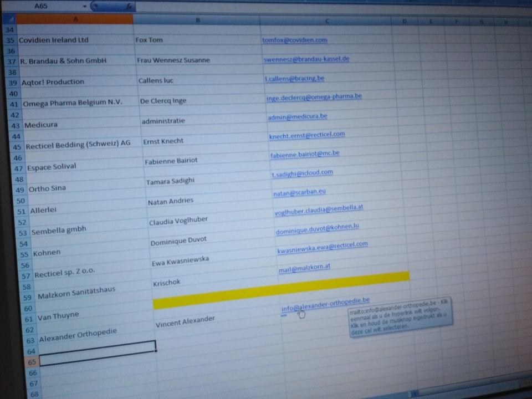Image resolution: width=532 pixels, height=399 pixels.
Task: Select highlighted row 65 header
Action: 32,362
